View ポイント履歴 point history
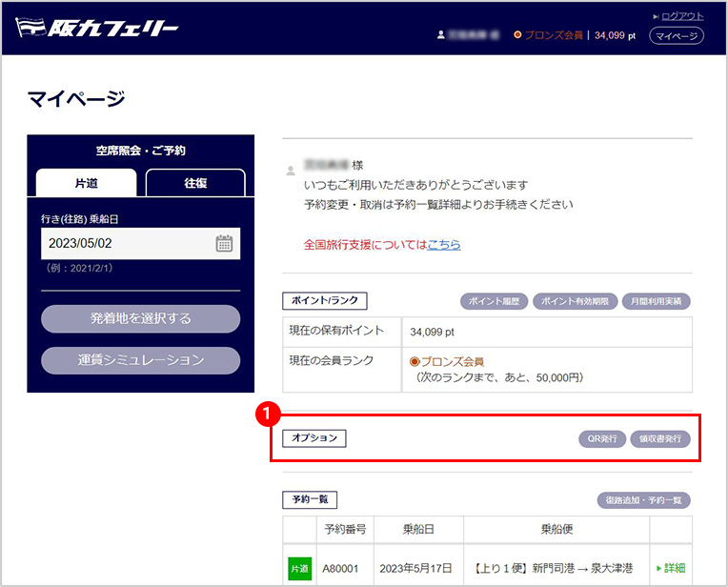This screenshot has height=587, width=728. point(494,301)
